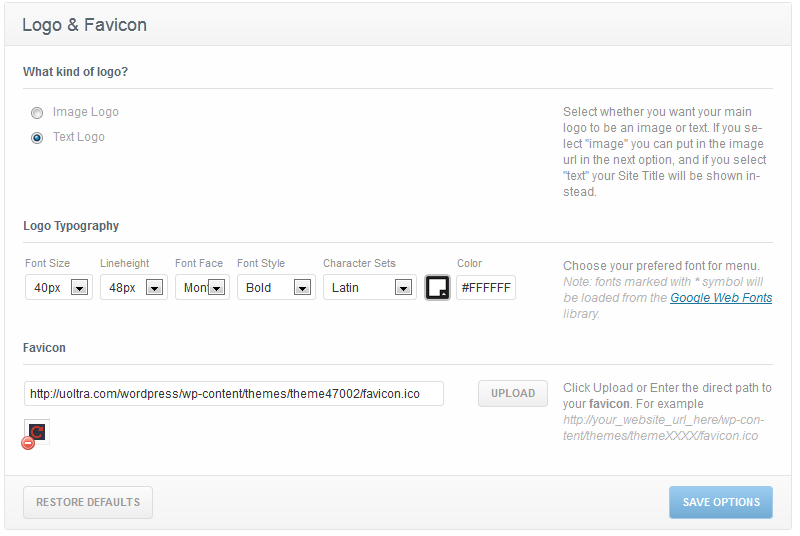800x536 pixels.
Task: Expand the Font Face dropdown
Action: point(202,288)
